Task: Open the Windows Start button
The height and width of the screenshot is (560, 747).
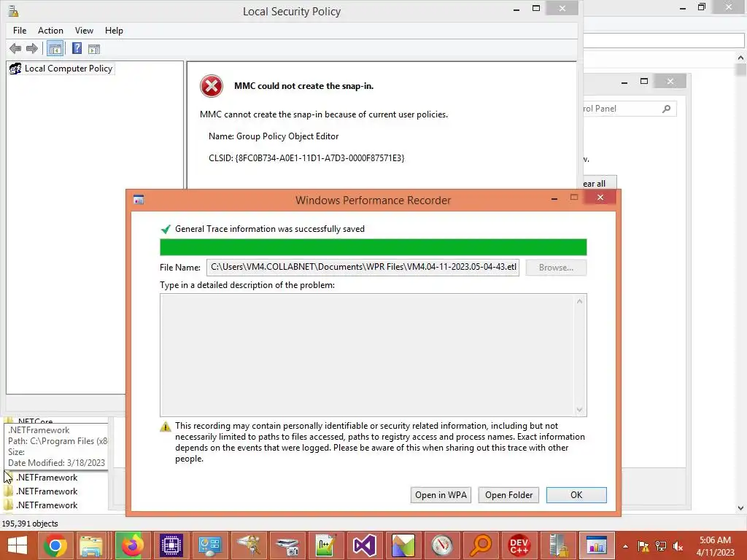Action: 18,545
